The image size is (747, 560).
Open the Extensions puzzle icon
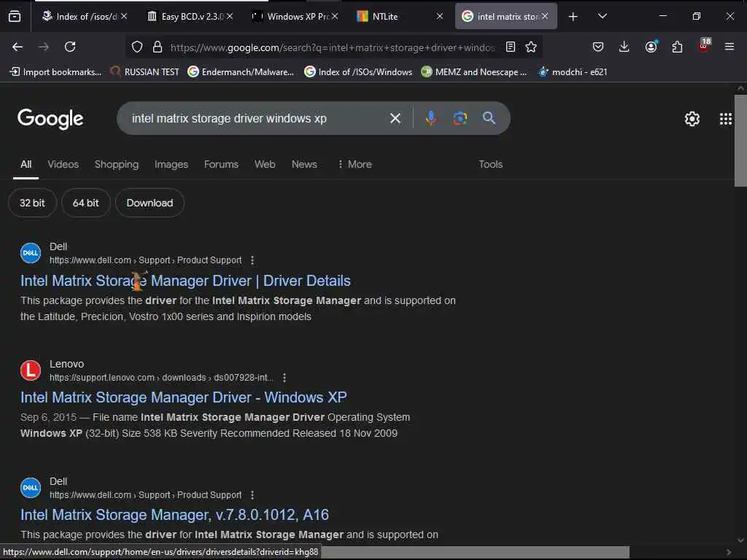click(x=677, y=47)
